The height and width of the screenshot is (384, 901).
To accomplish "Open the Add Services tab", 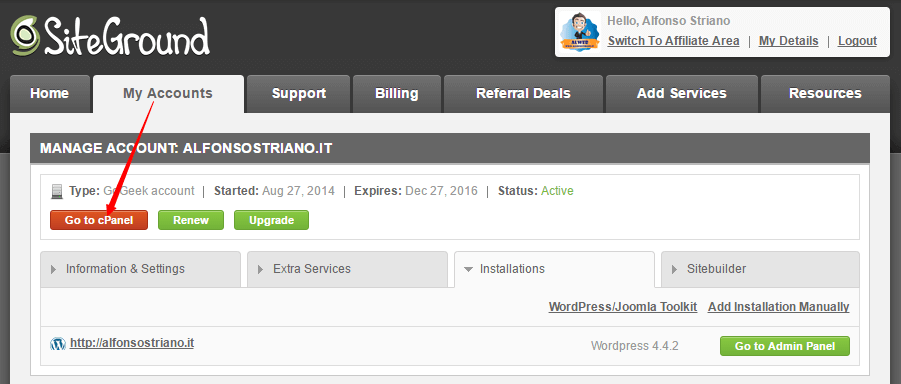I will click(x=681, y=94).
